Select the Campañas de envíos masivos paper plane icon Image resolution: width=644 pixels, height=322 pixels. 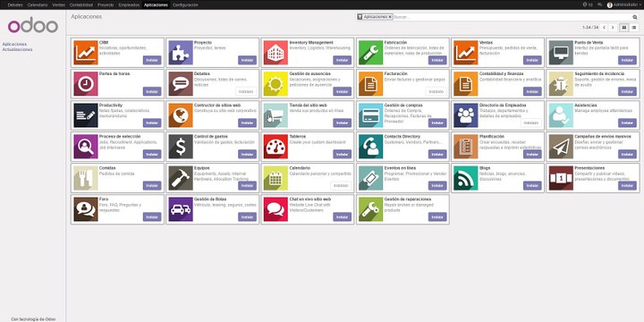click(x=561, y=147)
